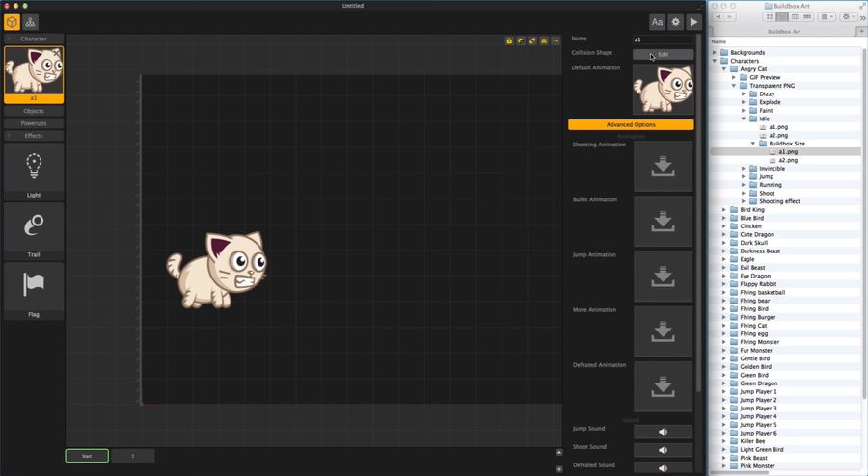Expand the Bird King folder

pos(724,209)
